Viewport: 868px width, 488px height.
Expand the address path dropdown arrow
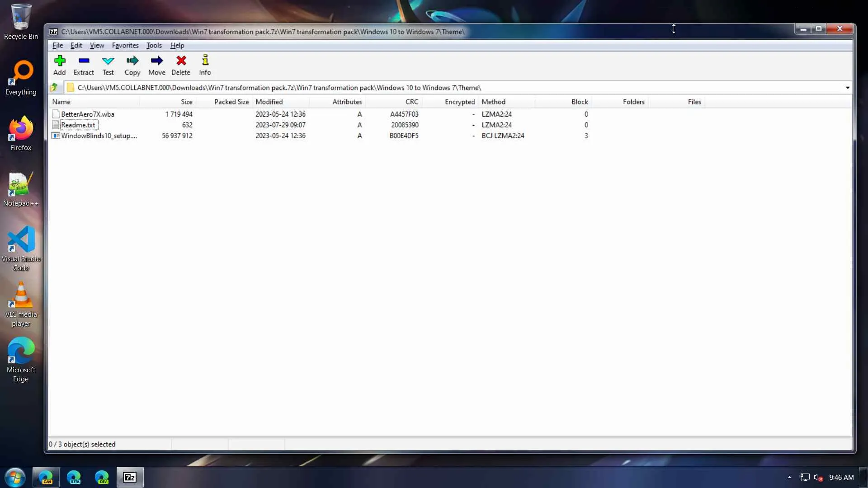click(x=847, y=88)
